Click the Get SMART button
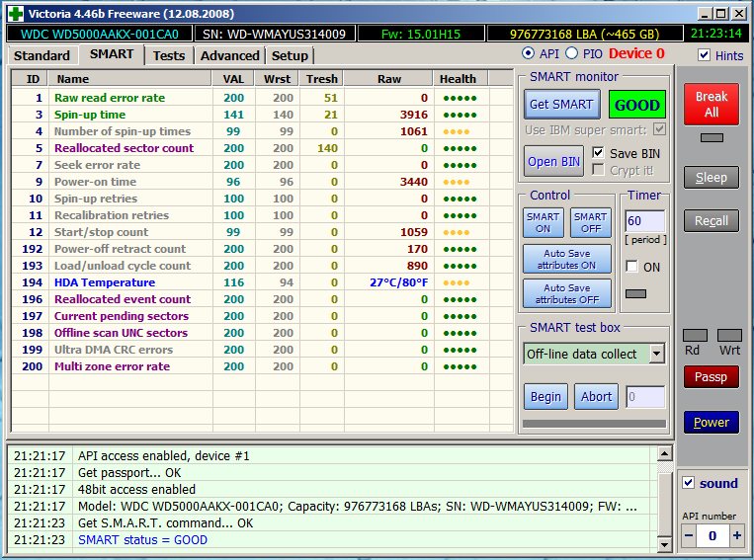 click(x=560, y=105)
